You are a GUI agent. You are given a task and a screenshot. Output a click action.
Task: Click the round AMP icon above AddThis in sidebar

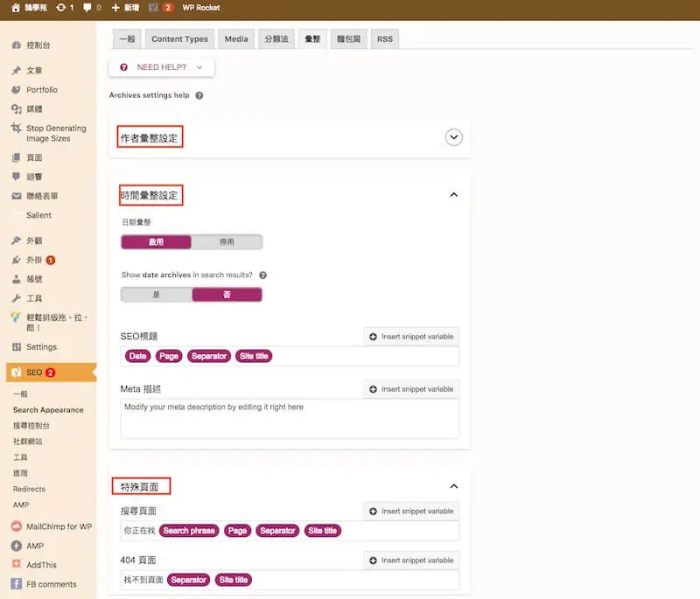(x=17, y=546)
